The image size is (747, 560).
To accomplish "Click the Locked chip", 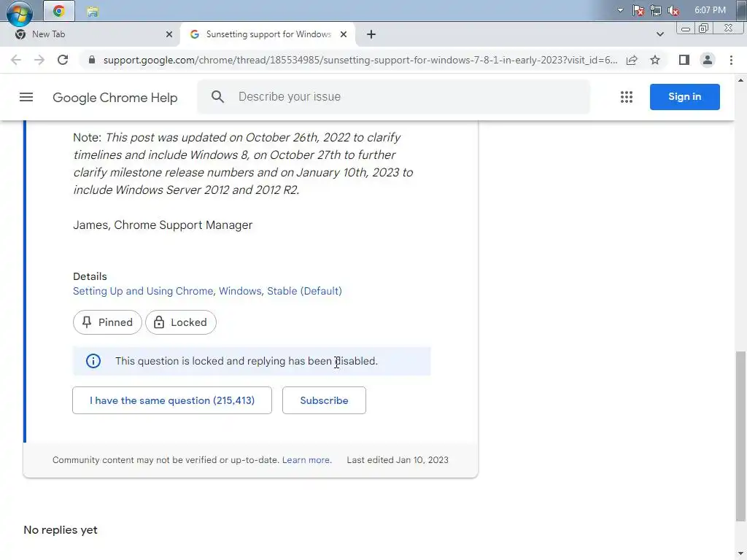I will pos(181,322).
